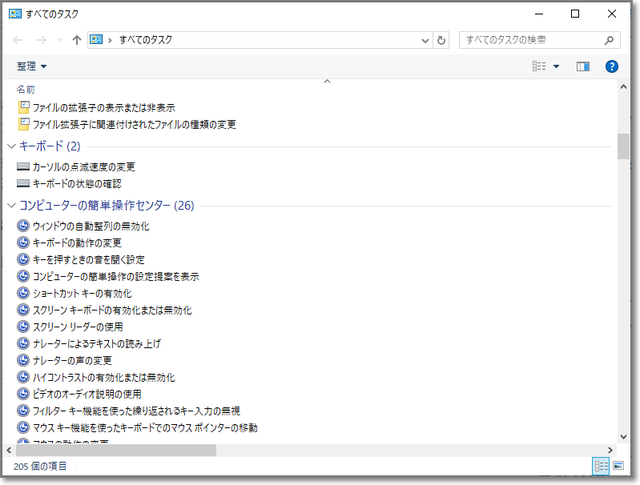
Task: Click the icon for カーソルの点滅速度の変更
Action: click(24, 167)
